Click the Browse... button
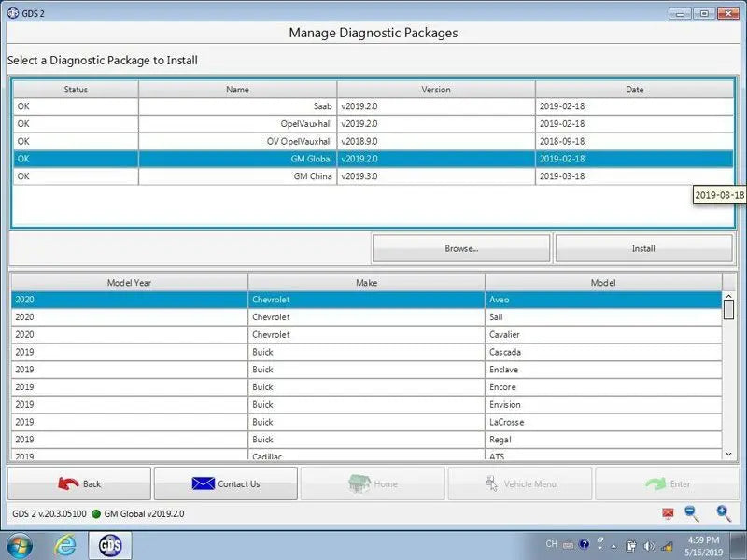The width and height of the screenshot is (747, 560). coord(461,248)
